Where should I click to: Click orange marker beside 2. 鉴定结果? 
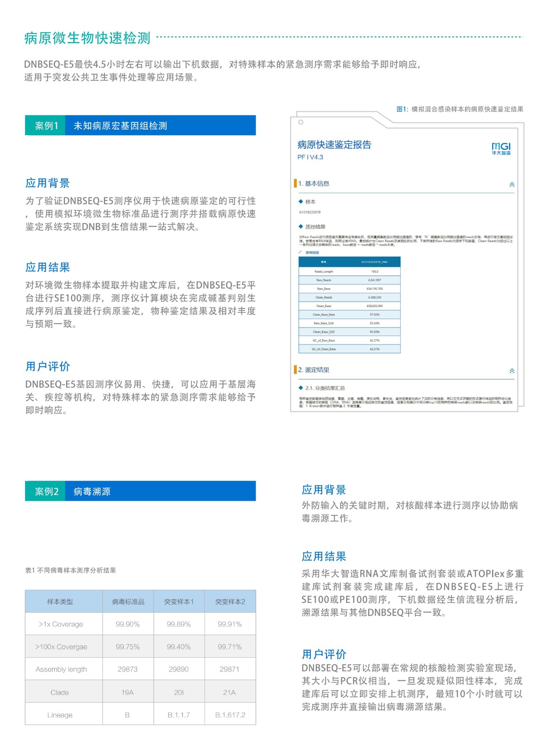coord(295,369)
